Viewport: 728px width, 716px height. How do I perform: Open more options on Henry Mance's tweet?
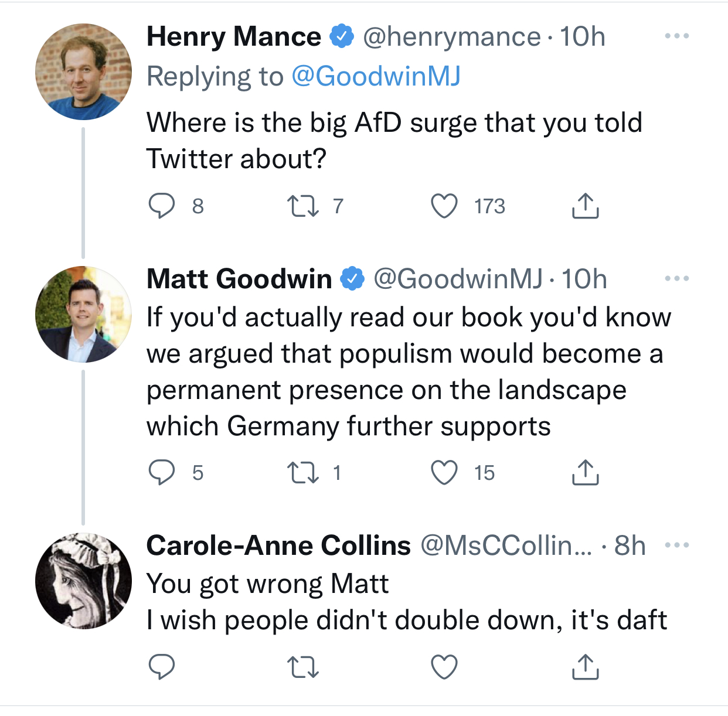[x=677, y=36]
